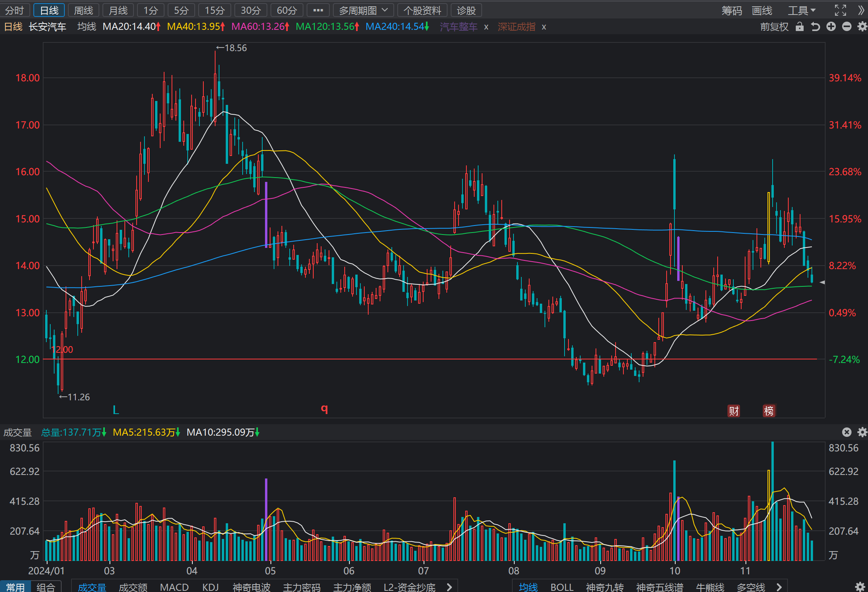868x592 pixels.
Task: Click the 财 financial report marker
Action: pos(734,411)
